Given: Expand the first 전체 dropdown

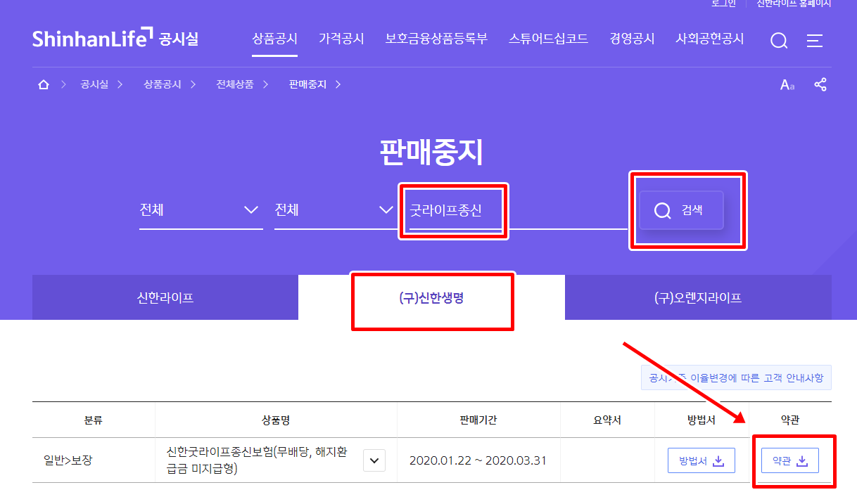Looking at the screenshot, I should [201, 210].
